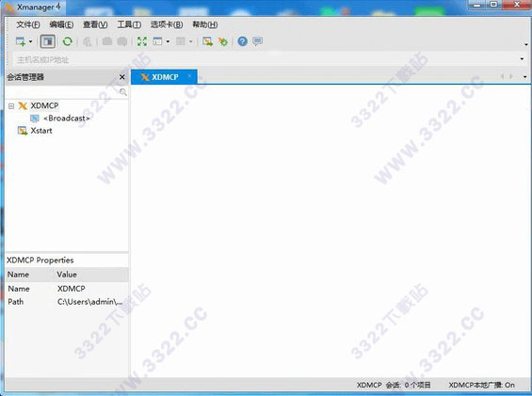Minimize the Xmanager 4 window
Image resolution: width=532 pixels, height=396 pixels.
click(477, 5)
